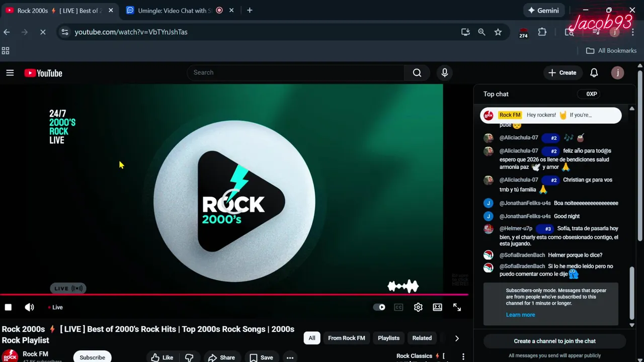Open the apps grid in the bookmarks bar
Image resolution: width=644 pixels, height=362 pixels.
[6, 50]
